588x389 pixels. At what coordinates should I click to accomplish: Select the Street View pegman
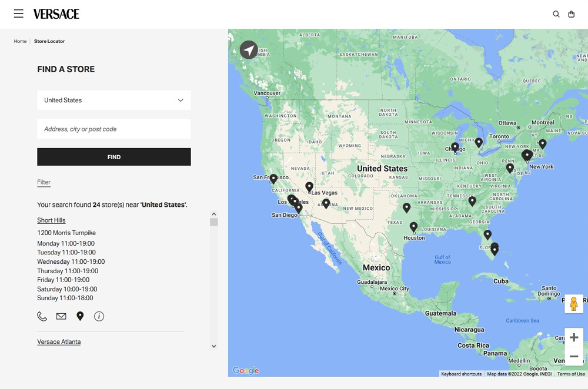[x=574, y=304]
